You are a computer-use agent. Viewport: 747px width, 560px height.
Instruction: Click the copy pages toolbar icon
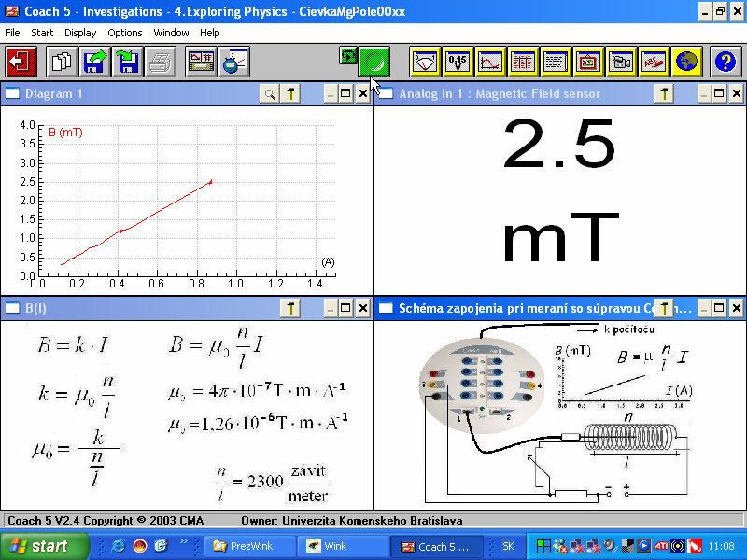coord(62,62)
